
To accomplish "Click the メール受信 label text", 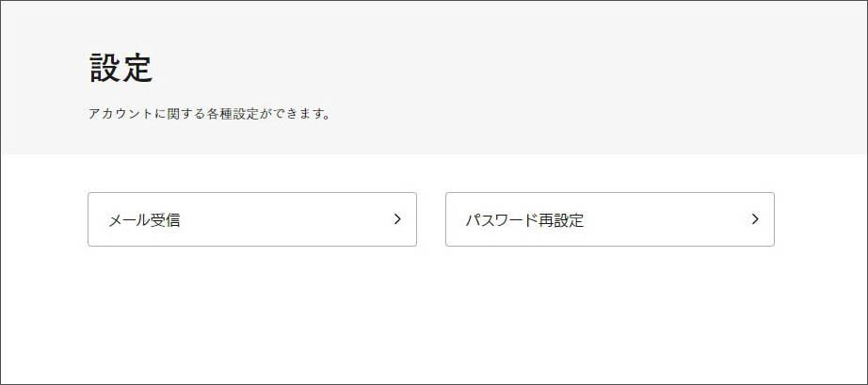I will [144, 220].
